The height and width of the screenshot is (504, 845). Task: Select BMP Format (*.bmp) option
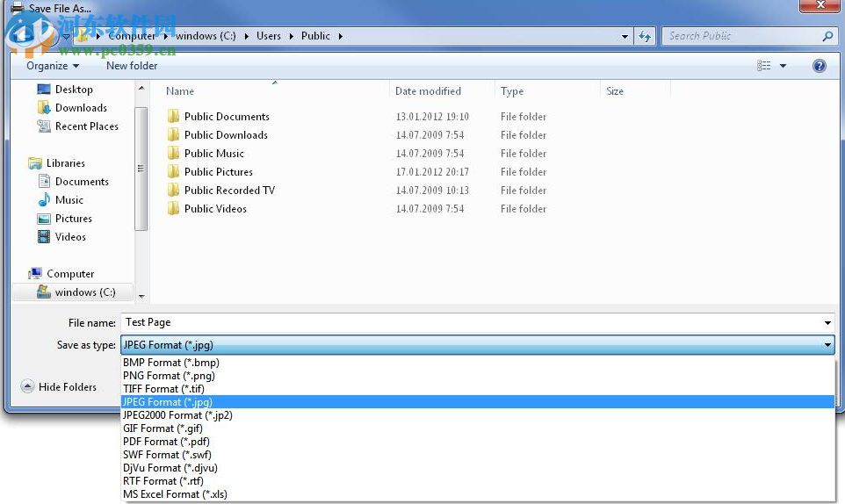coord(478,363)
